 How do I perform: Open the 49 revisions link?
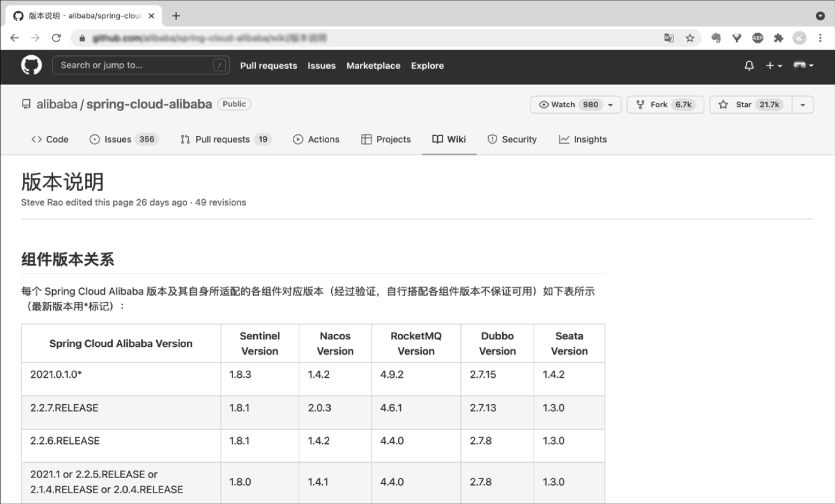pyautogui.click(x=221, y=202)
